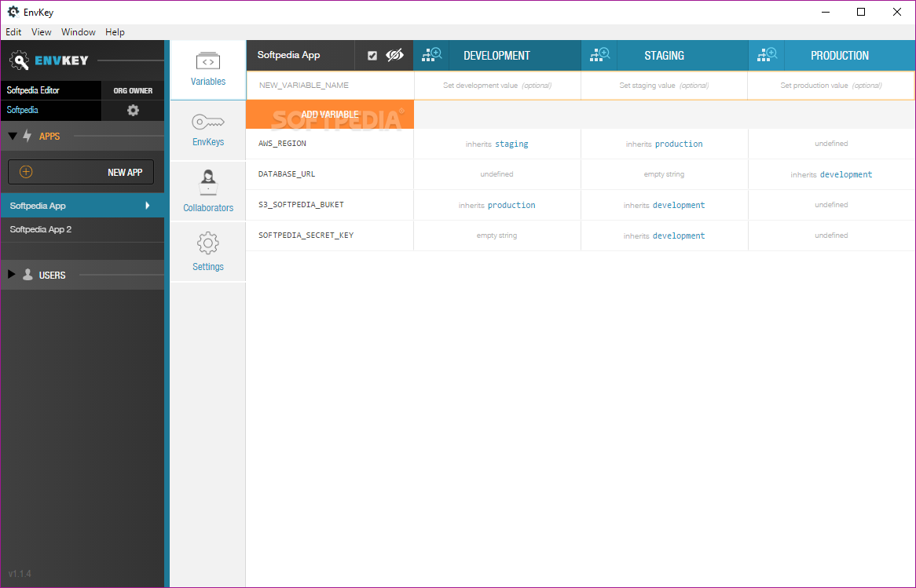
Task: Click the Softpedia App title header
Action: [x=288, y=55]
